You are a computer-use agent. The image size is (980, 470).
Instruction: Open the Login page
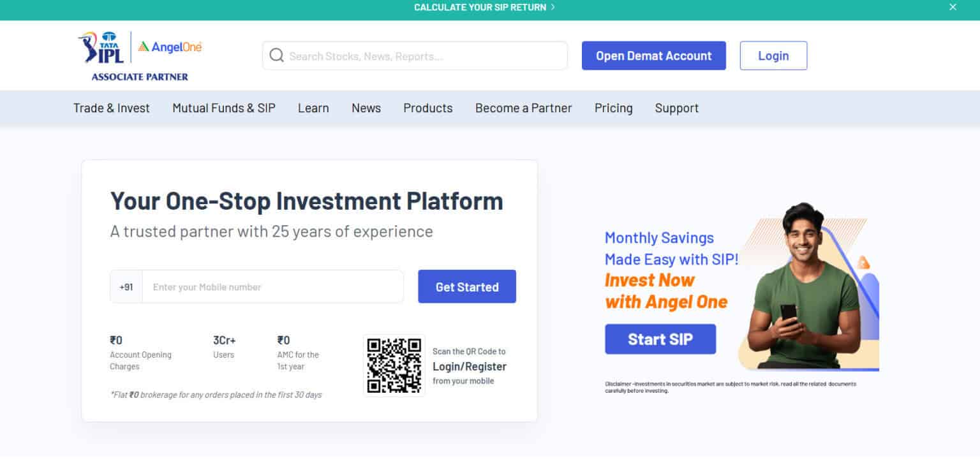tap(773, 55)
